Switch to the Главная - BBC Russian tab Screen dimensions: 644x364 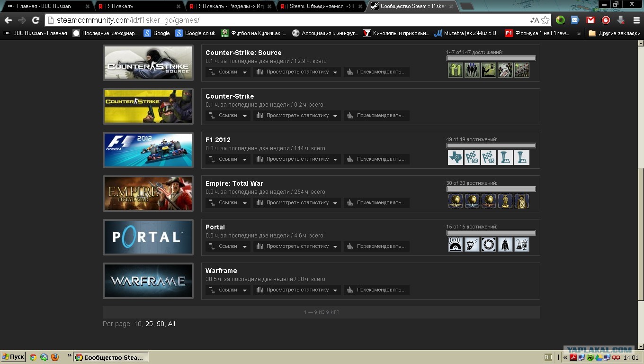(x=47, y=7)
